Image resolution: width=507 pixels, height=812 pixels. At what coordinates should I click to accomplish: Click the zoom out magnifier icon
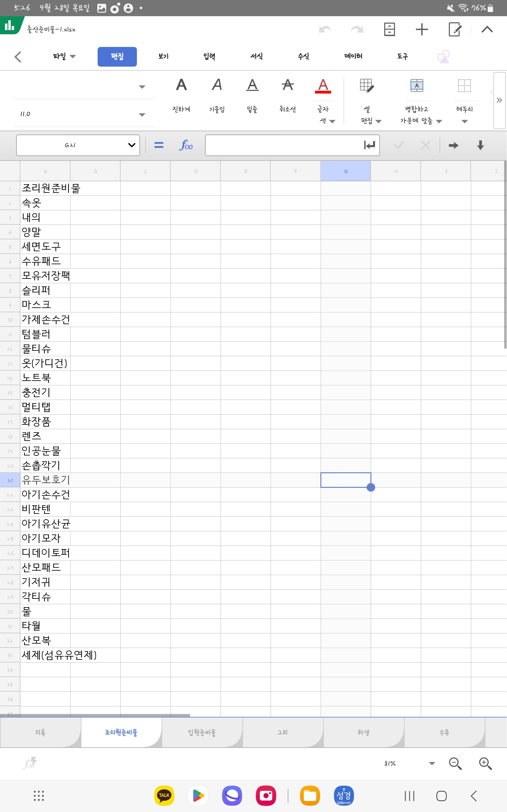click(x=455, y=763)
